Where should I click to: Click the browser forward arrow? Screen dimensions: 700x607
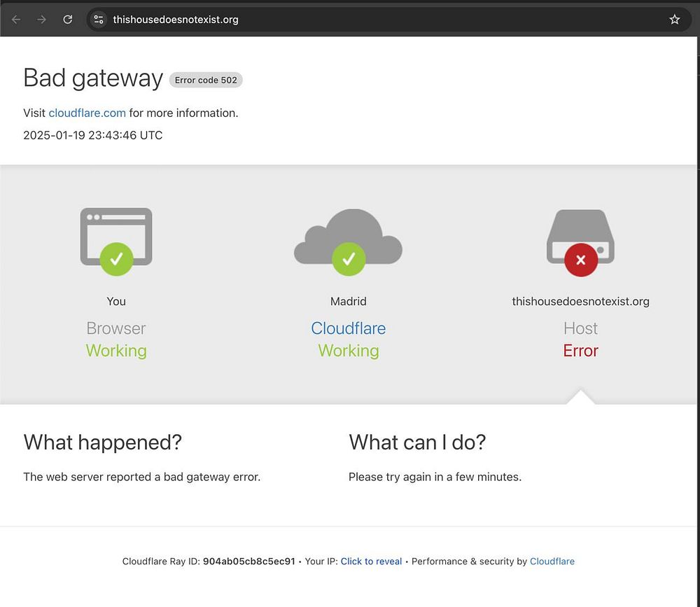(41, 20)
